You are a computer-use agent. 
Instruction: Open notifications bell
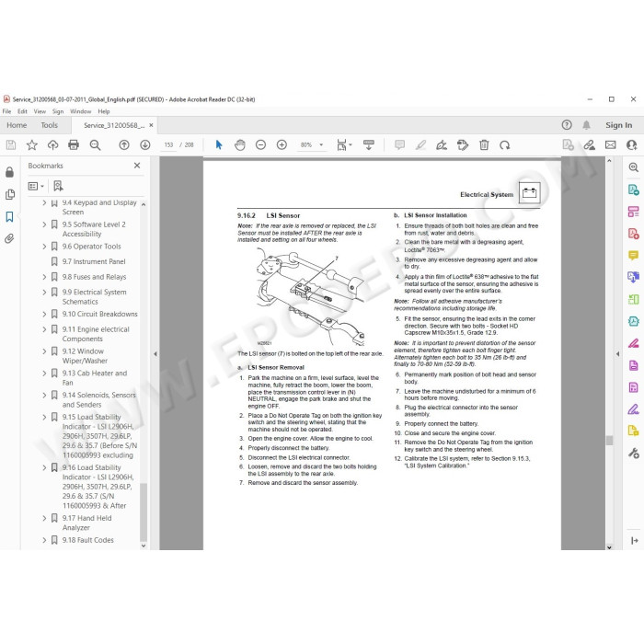pyautogui.click(x=586, y=125)
